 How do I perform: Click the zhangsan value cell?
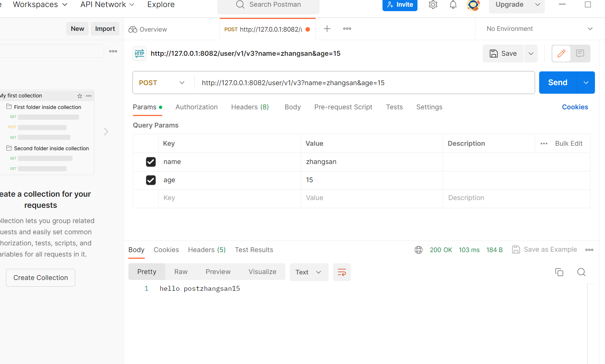tap(372, 162)
